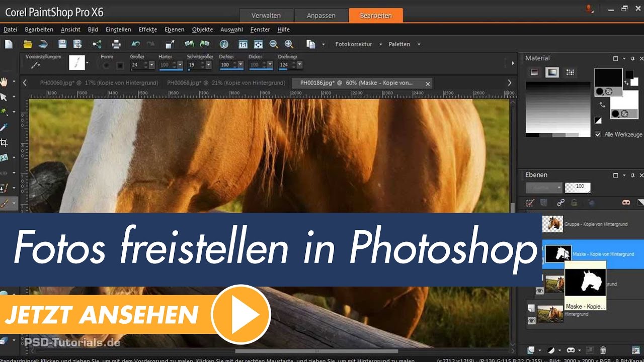Click the Maske layer thumbnail in Ebenen panel
The width and height of the screenshot is (644, 362).
[x=558, y=253]
